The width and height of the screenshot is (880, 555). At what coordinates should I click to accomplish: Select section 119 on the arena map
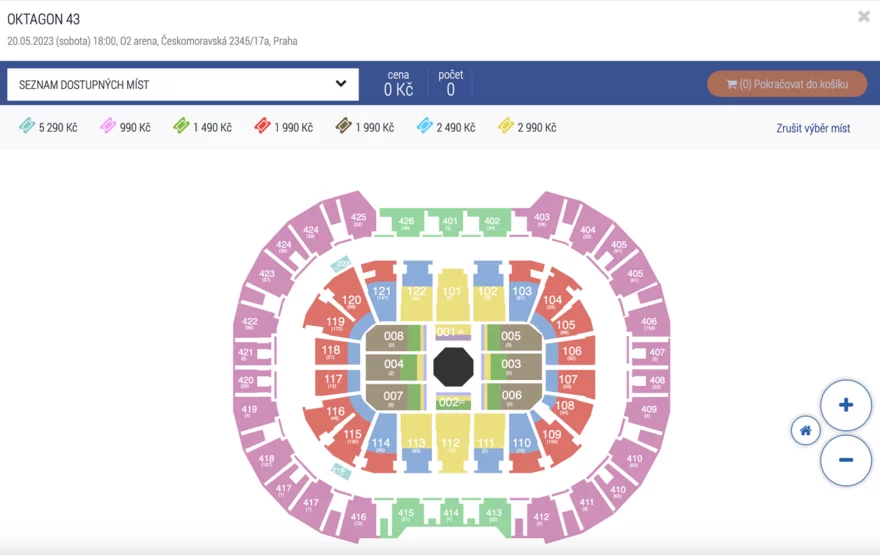click(336, 323)
